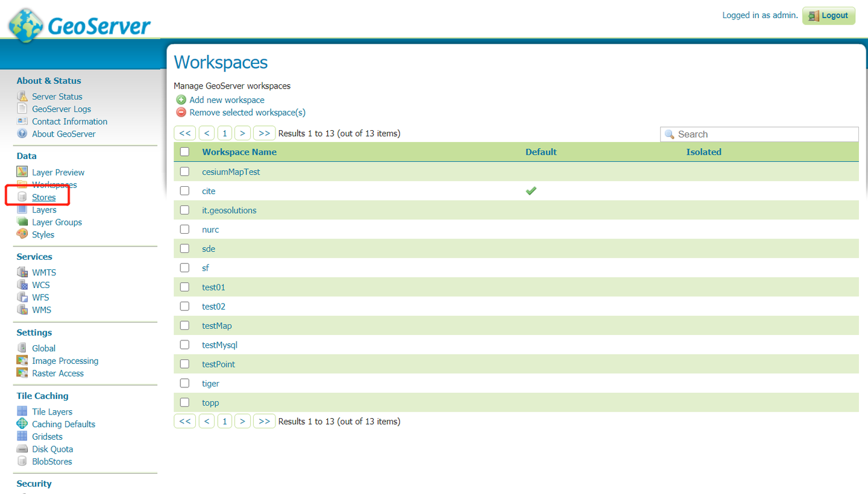
Task: Log out using the Logout button
Action: 829,16
